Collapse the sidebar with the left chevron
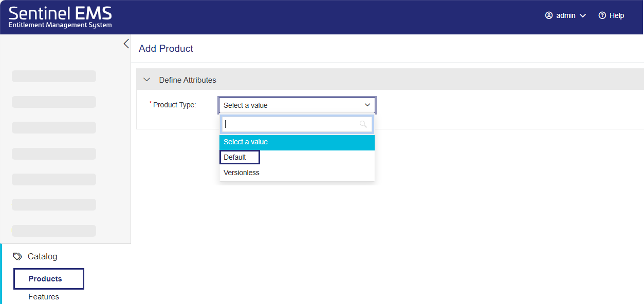This screenshot has height=304, width=644. pyautogui.click(x=126, y=44)
